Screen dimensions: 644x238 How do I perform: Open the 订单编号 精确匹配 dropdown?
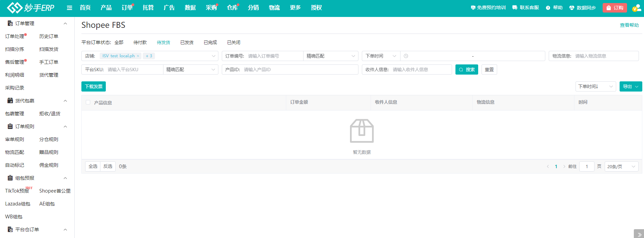(x=331, y=56)
